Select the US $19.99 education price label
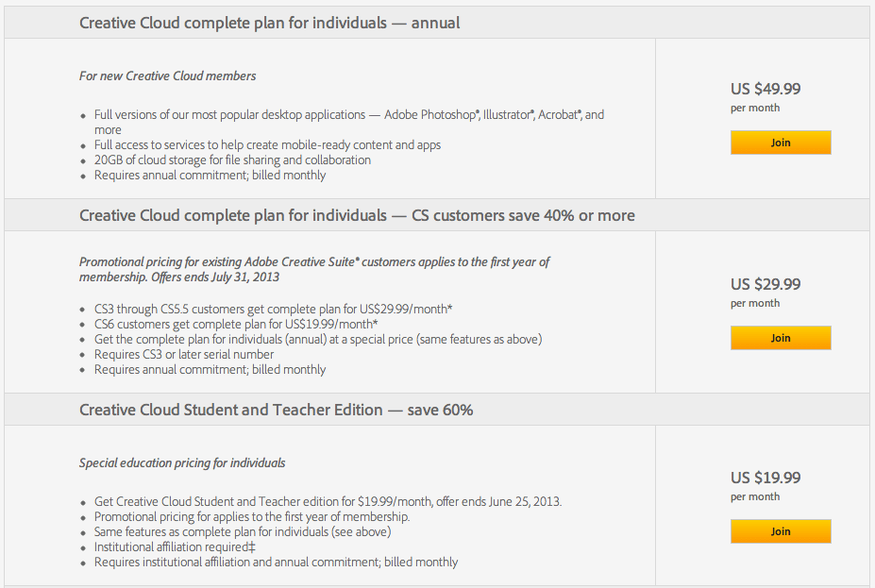This screenshot has height=588, width=875. click(x=765, y=477)
